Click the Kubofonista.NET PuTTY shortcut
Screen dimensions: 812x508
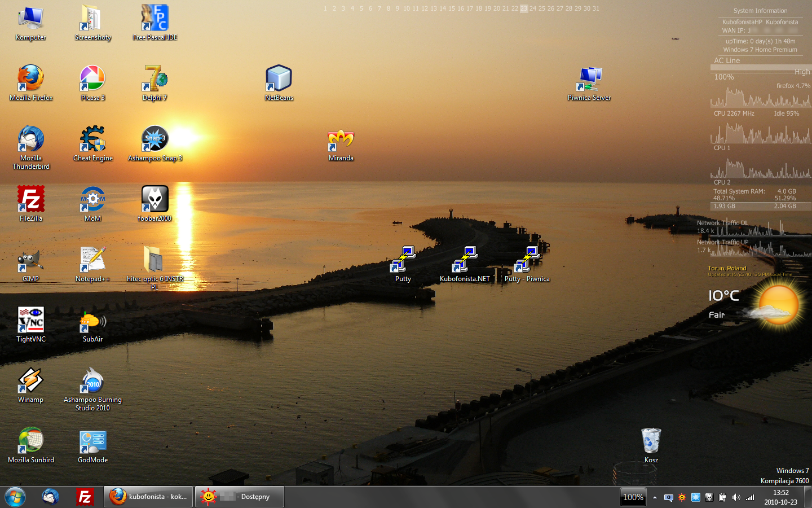[x=465, y=260]
